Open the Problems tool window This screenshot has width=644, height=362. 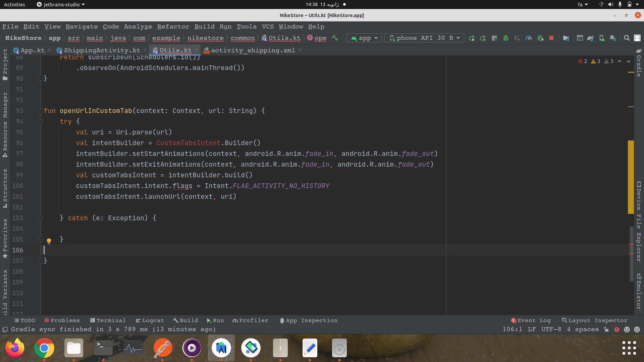click(x=62, y=320)
